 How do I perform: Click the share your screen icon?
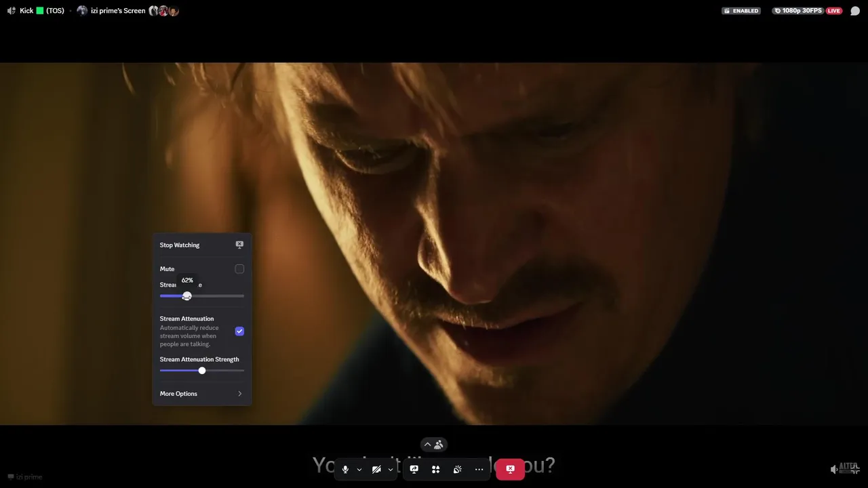pyautogui.click(x=414, y=469)
